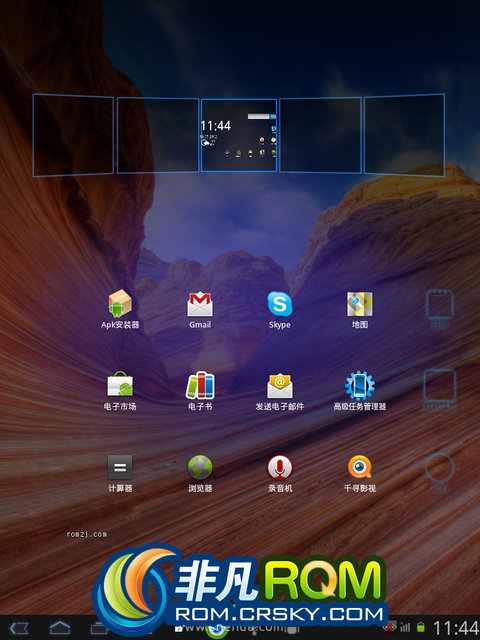Tap the faded circle-shaped icon
Image resolution: width=480 pixels, height=640 pixels.
tap(440, 468)
